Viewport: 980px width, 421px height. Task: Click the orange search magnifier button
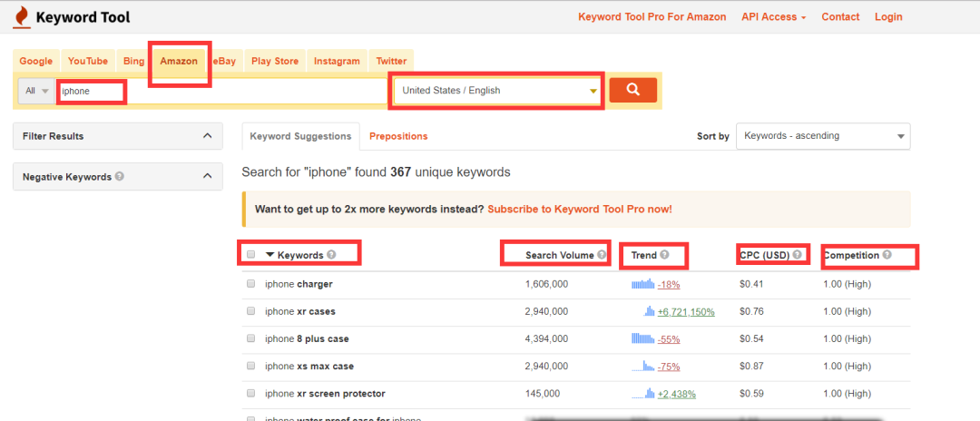pos(632,90)
